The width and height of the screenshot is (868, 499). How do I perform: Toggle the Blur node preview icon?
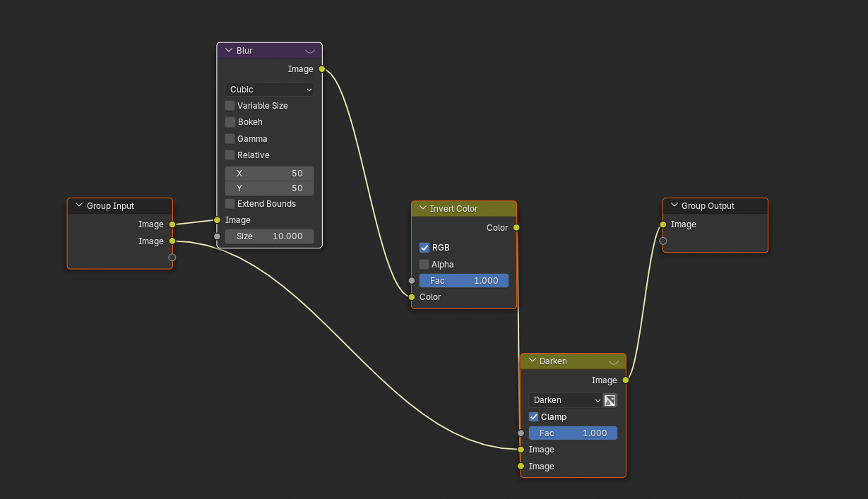pyautogui.click(x=309, y=51)
